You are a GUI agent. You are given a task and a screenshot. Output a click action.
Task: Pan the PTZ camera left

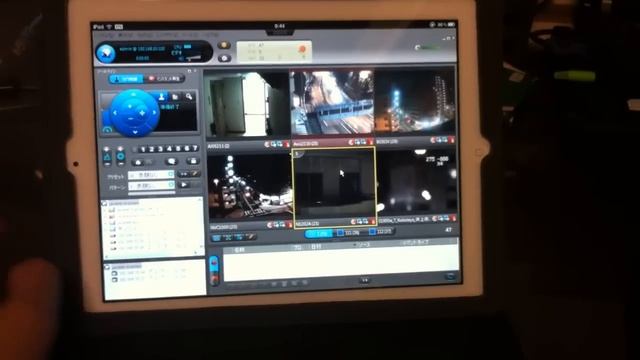[115, 113]
